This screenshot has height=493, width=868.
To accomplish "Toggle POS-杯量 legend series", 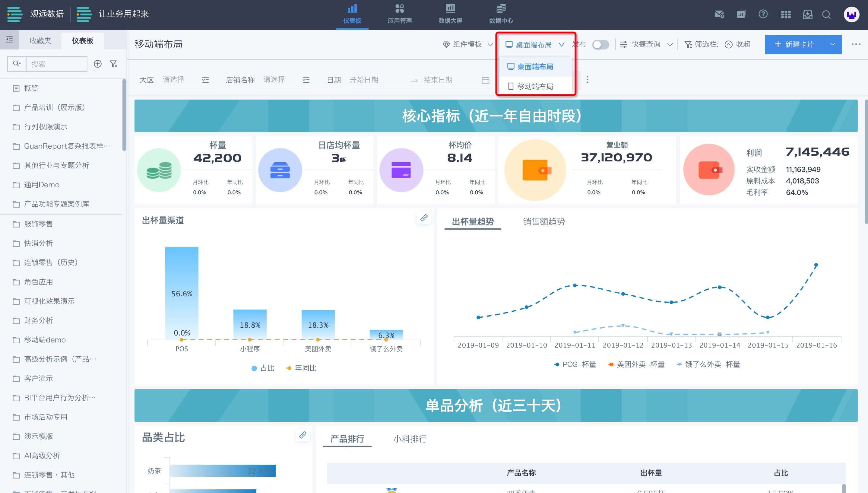I will pyautogui.click(x=575, y=364).
